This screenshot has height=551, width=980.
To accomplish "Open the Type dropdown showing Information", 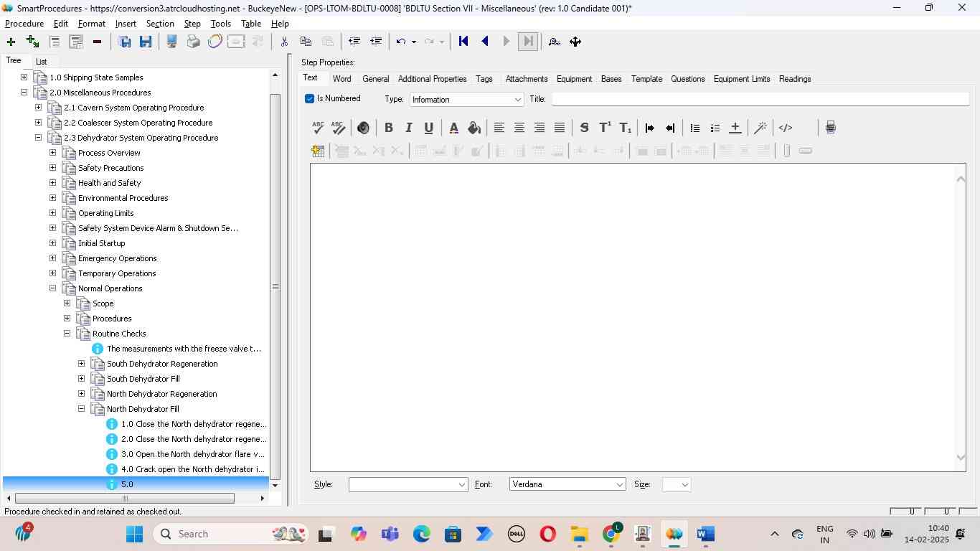I will click(517, 100).
